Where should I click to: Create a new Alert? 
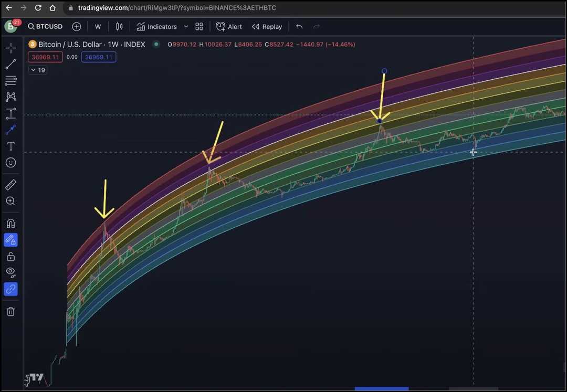coord(229,26)
